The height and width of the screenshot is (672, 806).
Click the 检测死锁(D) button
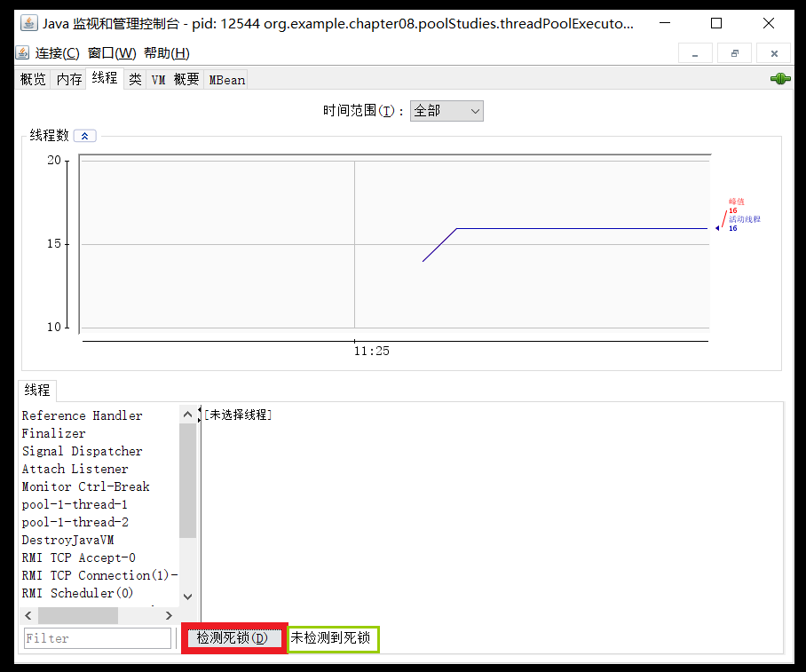[233, 638]
